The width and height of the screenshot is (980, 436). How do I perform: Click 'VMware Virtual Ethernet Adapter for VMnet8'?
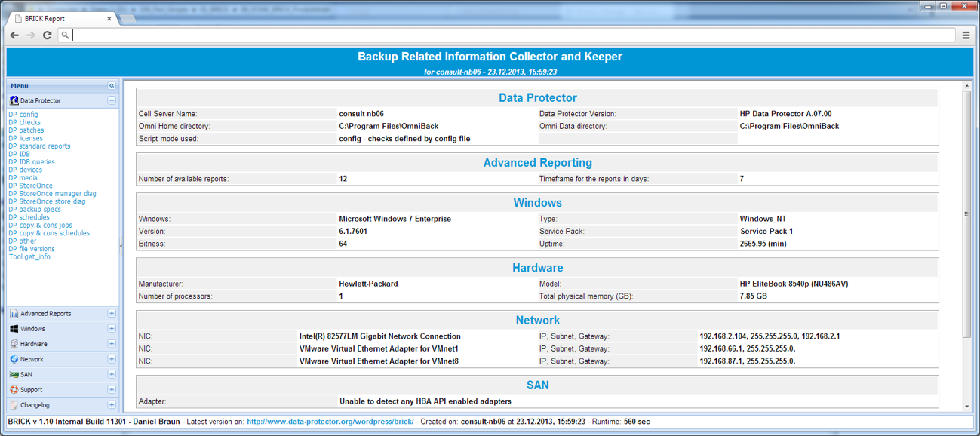click(x=379, y=361)
